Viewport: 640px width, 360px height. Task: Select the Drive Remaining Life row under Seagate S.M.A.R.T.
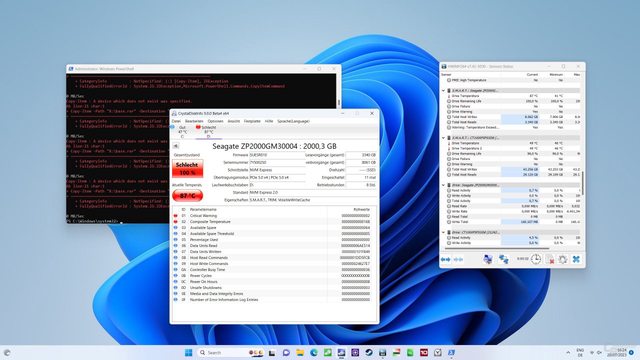pyautogui.click(x=513, y=101)
